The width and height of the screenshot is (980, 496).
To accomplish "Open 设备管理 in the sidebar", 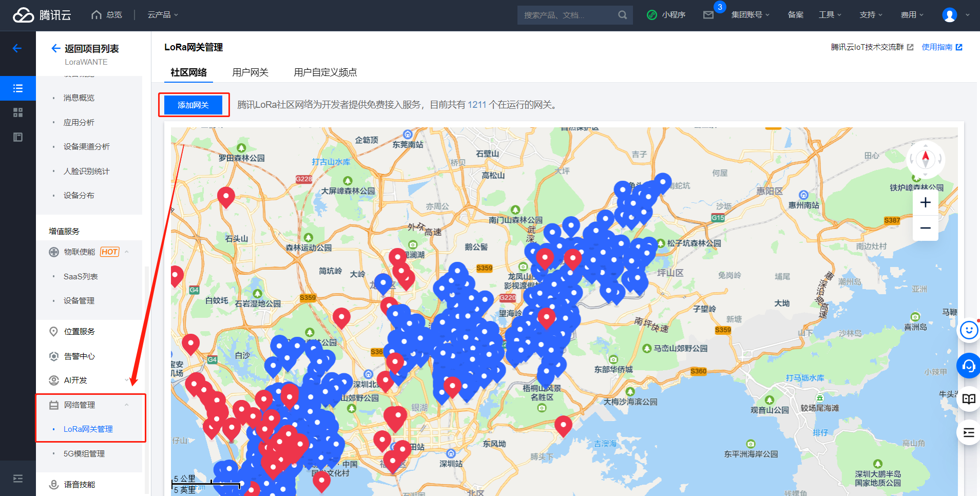I will tap(79, 301).
